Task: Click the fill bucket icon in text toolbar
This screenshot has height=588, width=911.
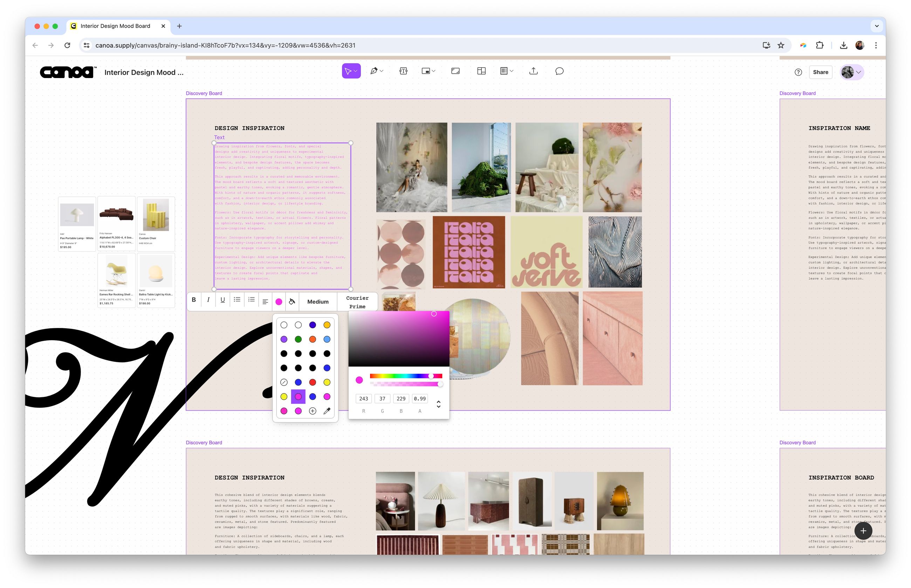Action: pos(292,301)
